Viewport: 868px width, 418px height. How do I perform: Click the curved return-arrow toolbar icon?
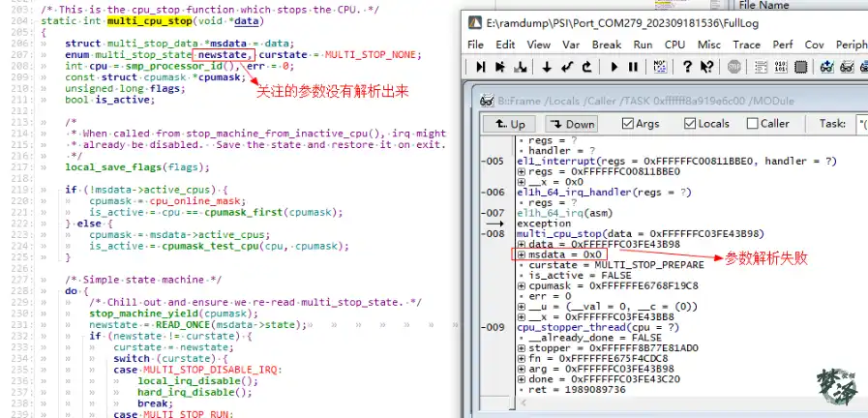click(586, 67)
